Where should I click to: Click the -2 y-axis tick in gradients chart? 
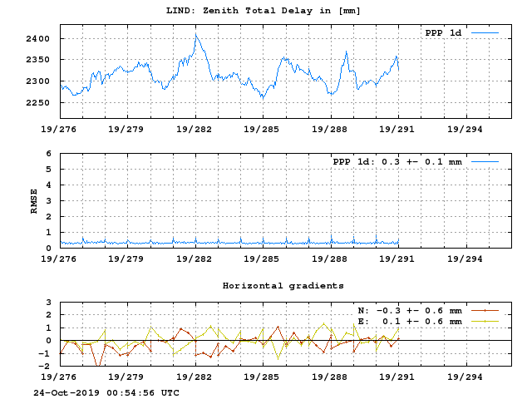point(47,366)
